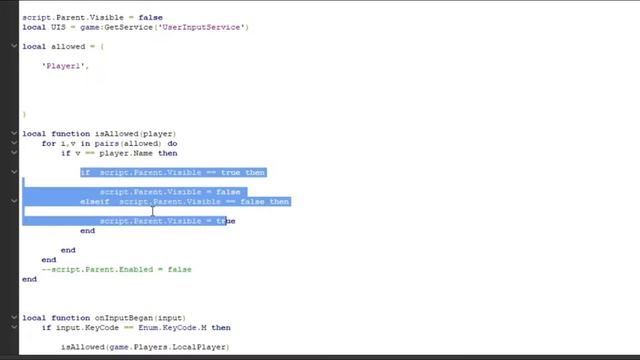Fold the 'if v == player.Name' block
The width and height of the screenshot is (640, 360).
(14, 153)
